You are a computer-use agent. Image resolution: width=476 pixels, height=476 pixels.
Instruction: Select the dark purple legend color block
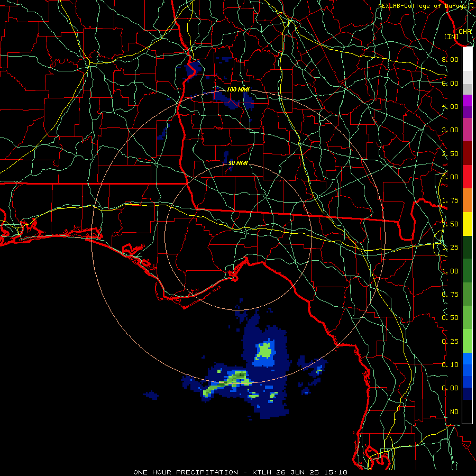pyautogui.click(x=467, y=112)
